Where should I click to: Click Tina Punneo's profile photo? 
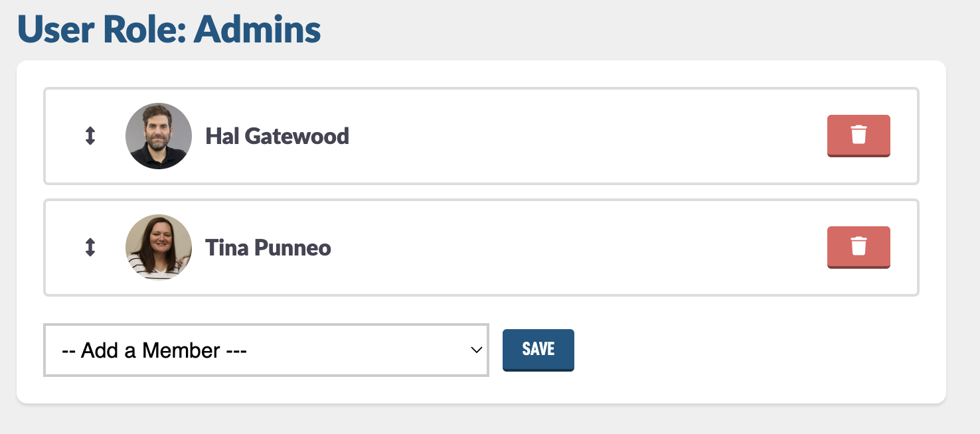pyautogui.click(x=159, y=248)
